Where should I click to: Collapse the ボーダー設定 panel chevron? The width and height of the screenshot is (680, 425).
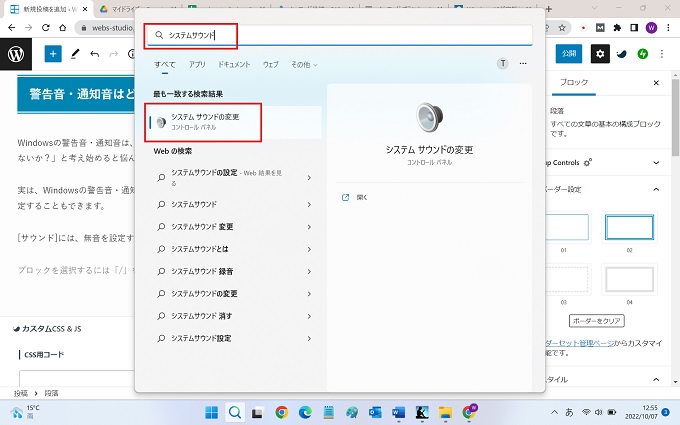pyautogui.click(x=656, y=190)
